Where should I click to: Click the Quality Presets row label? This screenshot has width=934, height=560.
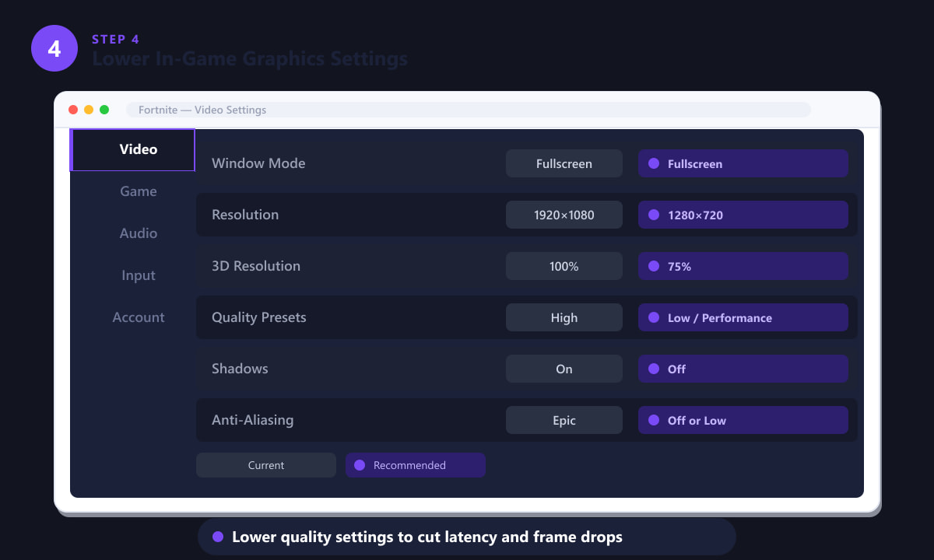point(259,317)
